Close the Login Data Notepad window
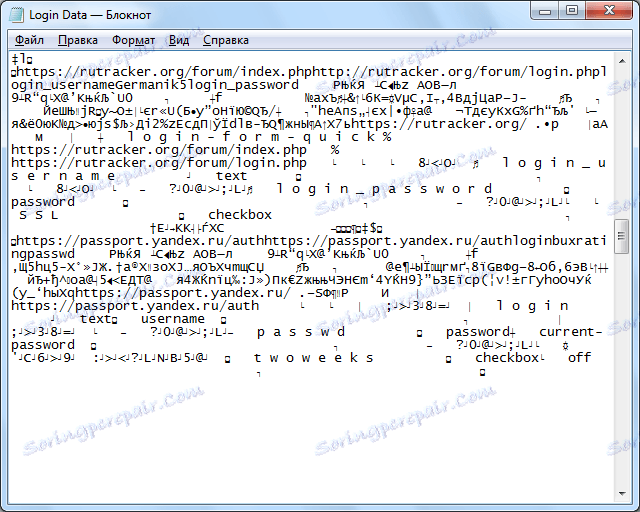 [610, 11]
